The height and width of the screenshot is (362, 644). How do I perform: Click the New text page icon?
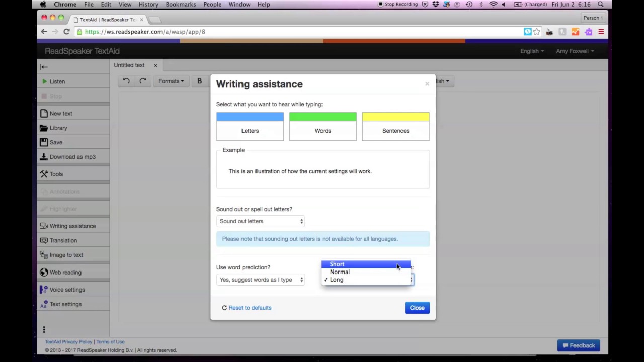[x=44, y=114]
